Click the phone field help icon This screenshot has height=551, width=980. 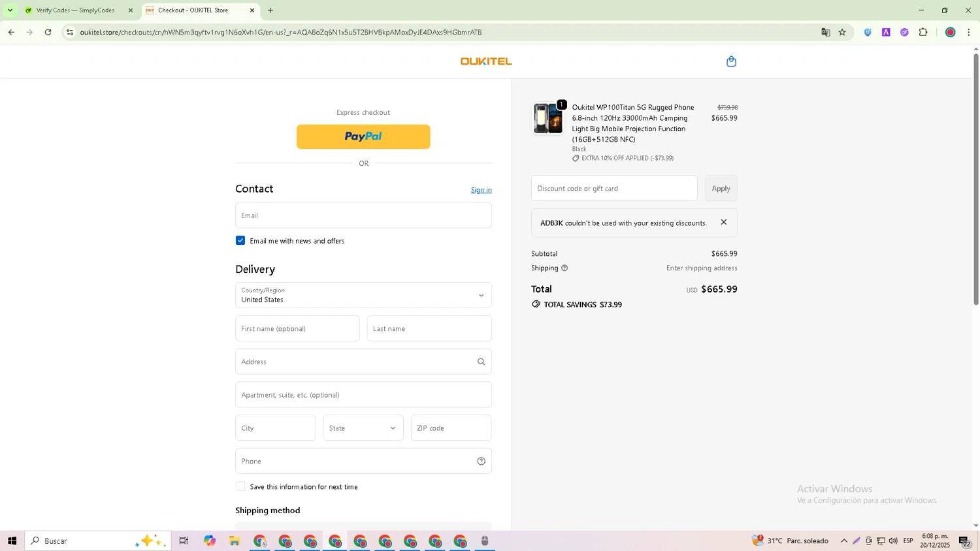pyautogui.click(x=481, y=461)
